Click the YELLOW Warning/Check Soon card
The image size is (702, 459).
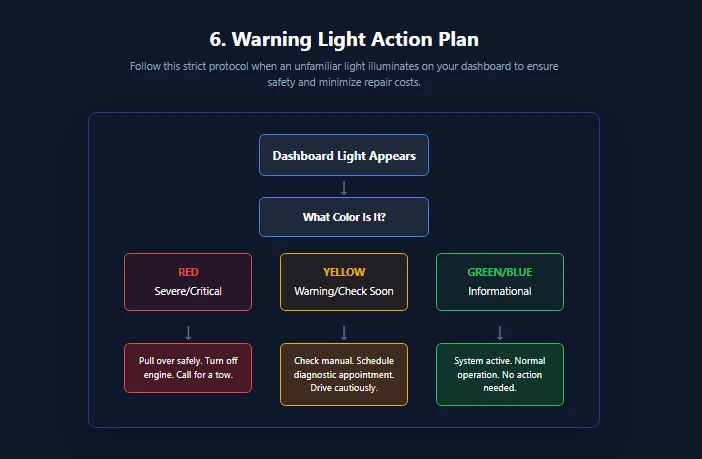click(344, 282)
